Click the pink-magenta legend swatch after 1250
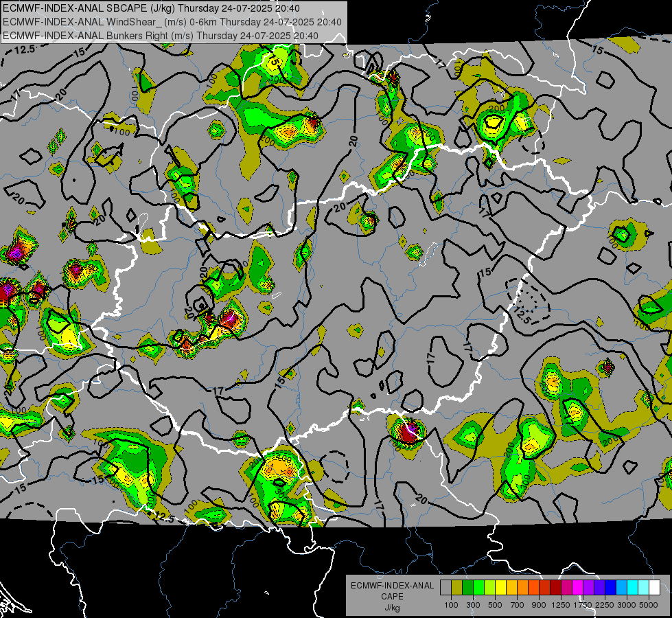The image size is (672, 618). click(566, 588)
